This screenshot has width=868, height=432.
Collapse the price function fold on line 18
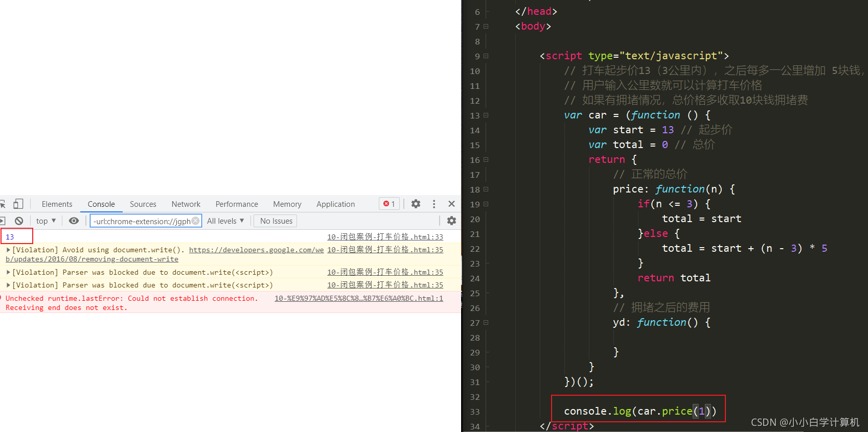tap(486, 189)
